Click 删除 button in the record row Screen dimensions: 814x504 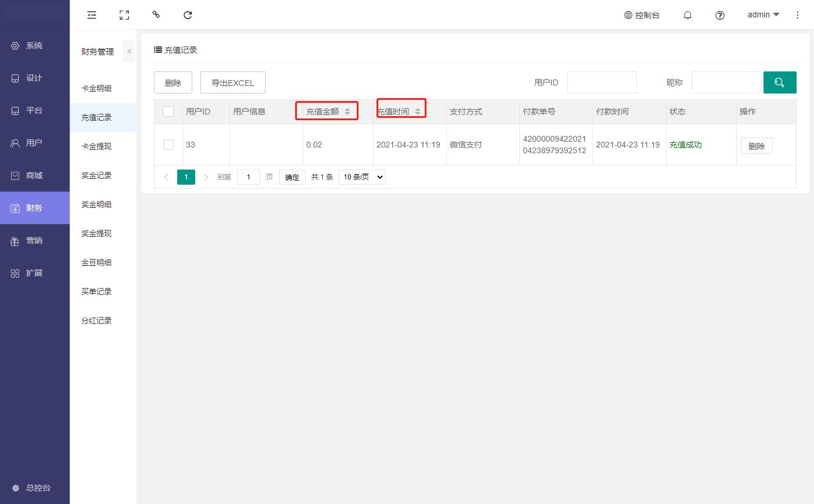coord(756,146)
